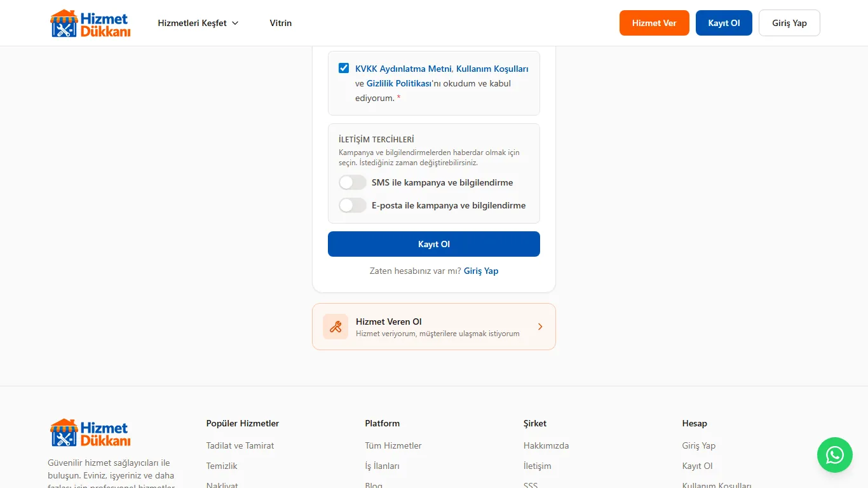Click Kayıt Ol in the Hesap footer column
Image resolution: width=868 pixels, height=488 pixels.
[698, 466]
